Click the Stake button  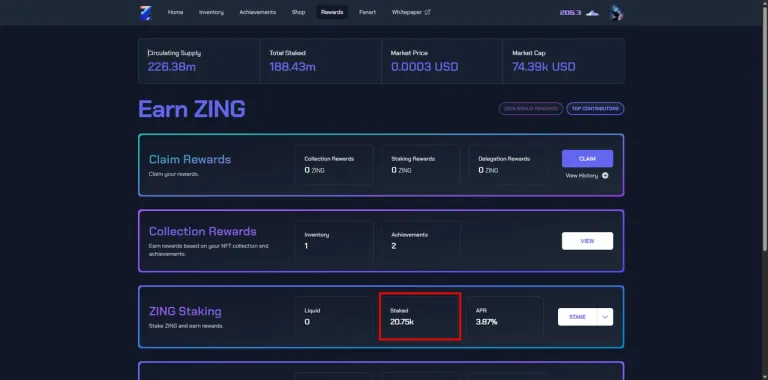[x=577, y=317]
